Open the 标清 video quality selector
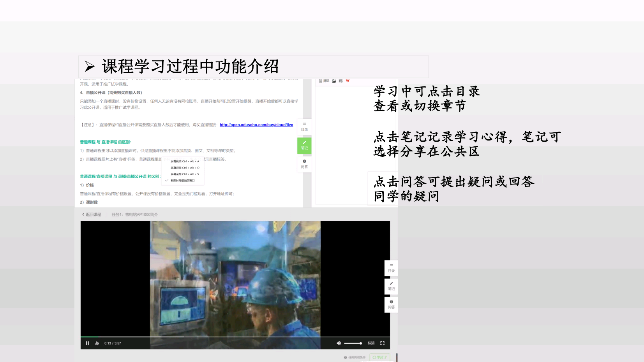The height and width of the screenshot is (362, 644). (x=371, y=343)
